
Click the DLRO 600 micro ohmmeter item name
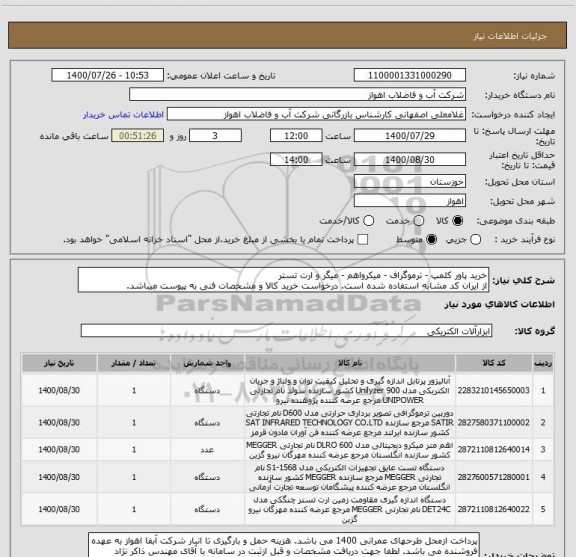coord(350,450)
